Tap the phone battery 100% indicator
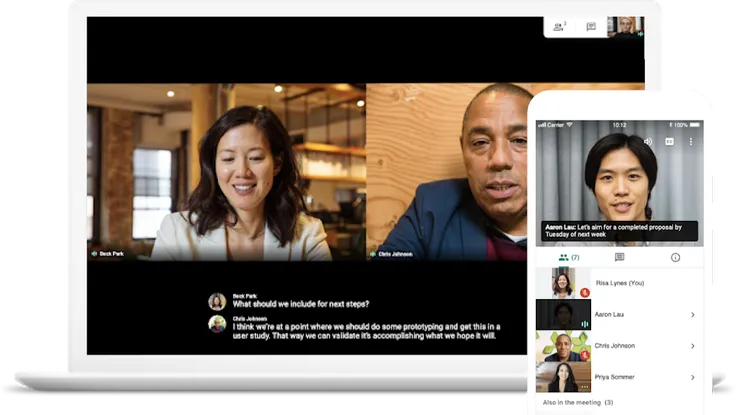This screenshot has height=415, width=736. (684, 125)
